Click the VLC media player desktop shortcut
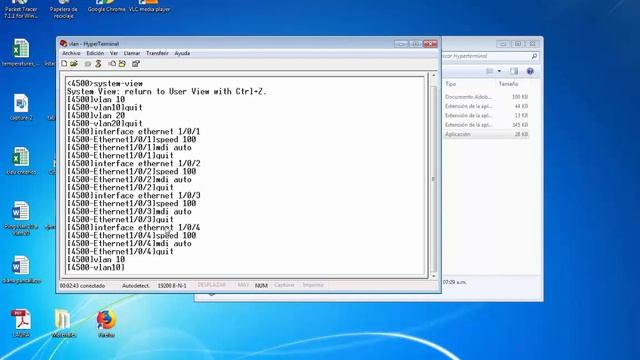Image resolution: width=640 pixels, height=360 pixels. pyautogui.click(x=149, y=6)
